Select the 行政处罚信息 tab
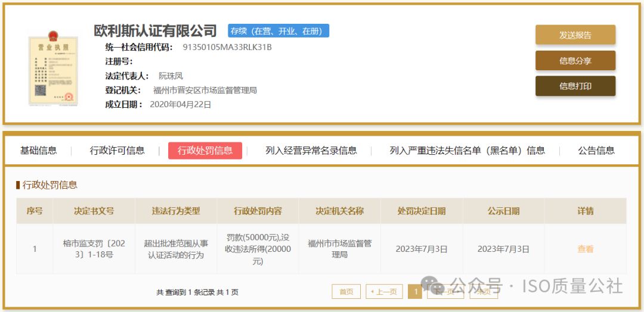Viewport: 644px width, 312px height. [205, 151]
